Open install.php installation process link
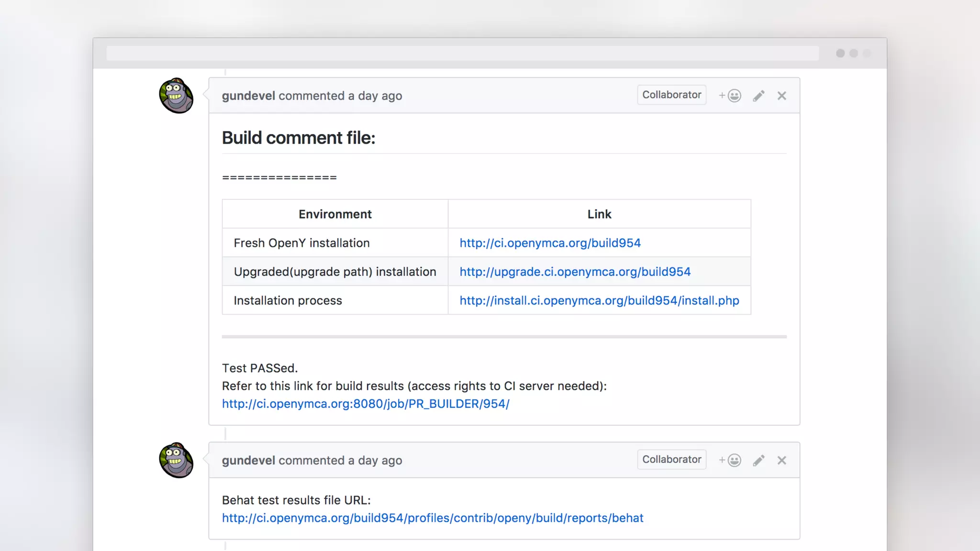The width and height of the screenshot is (980, 551). pos(599,300)
